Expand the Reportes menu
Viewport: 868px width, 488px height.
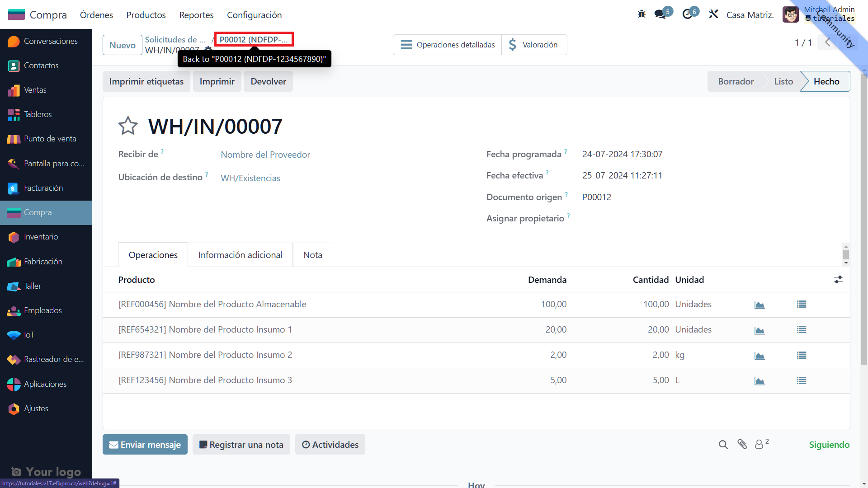[x=196, y=15]
